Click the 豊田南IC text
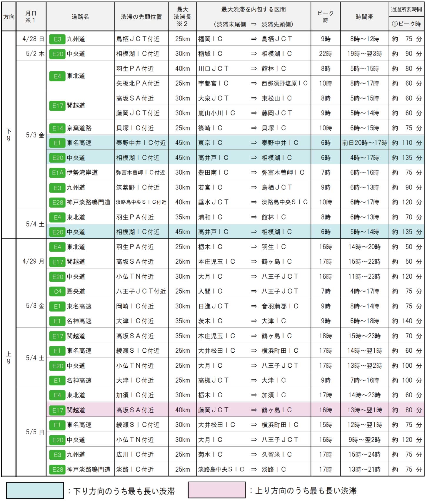This screenshot has height=504, width=427. pos(213,173)
